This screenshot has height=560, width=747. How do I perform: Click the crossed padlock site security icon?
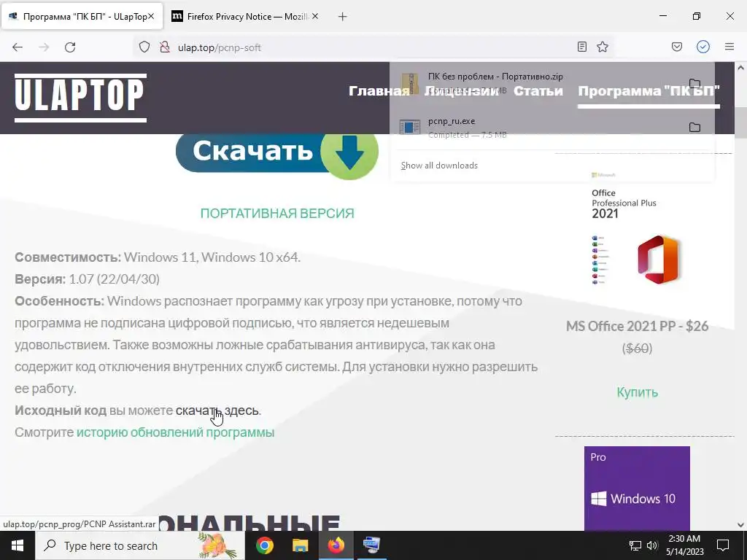pyautogui.click(x=165, y=47)
